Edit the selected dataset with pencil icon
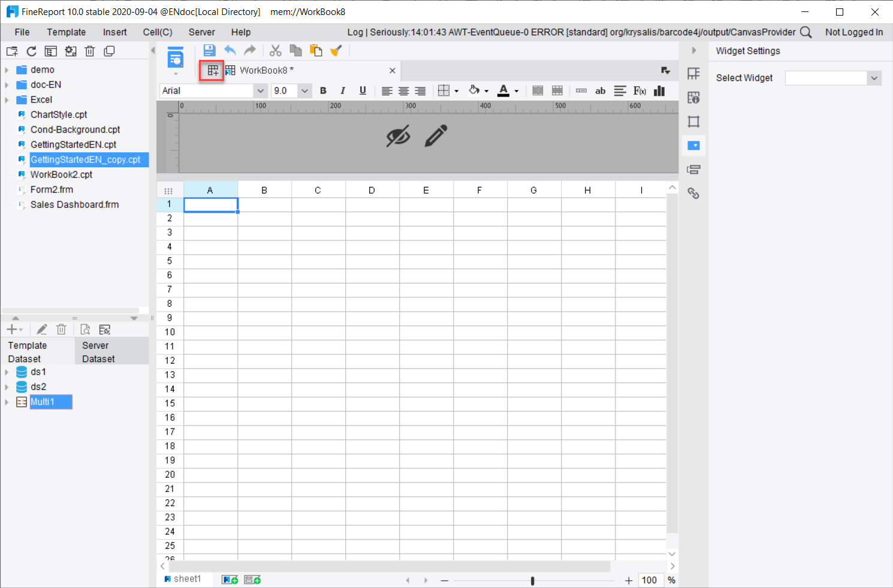 tap(42, 329)
